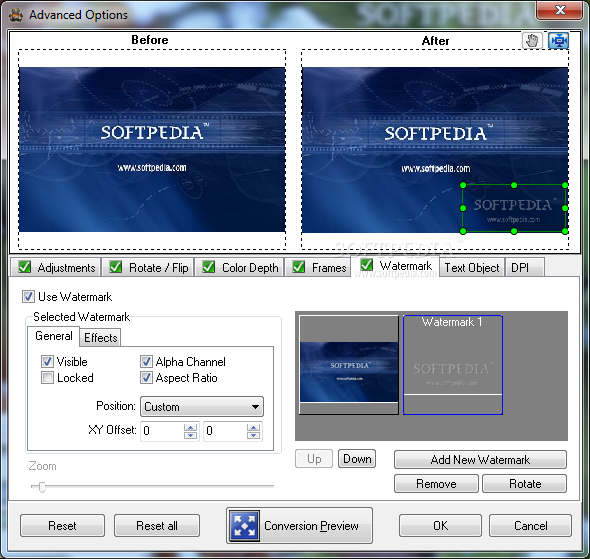Close the Advanced Options window
The image size is (590, 559).
[x=560, y=10]
